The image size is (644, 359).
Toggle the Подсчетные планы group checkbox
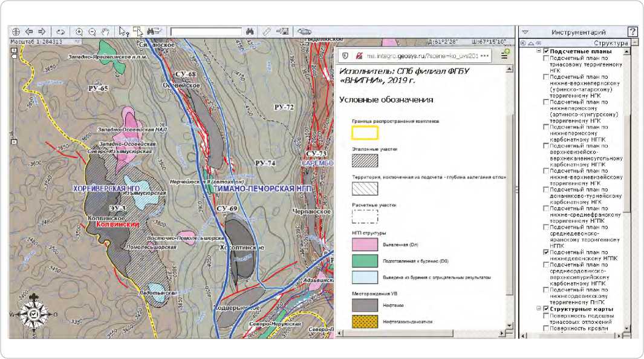(547, 52)
